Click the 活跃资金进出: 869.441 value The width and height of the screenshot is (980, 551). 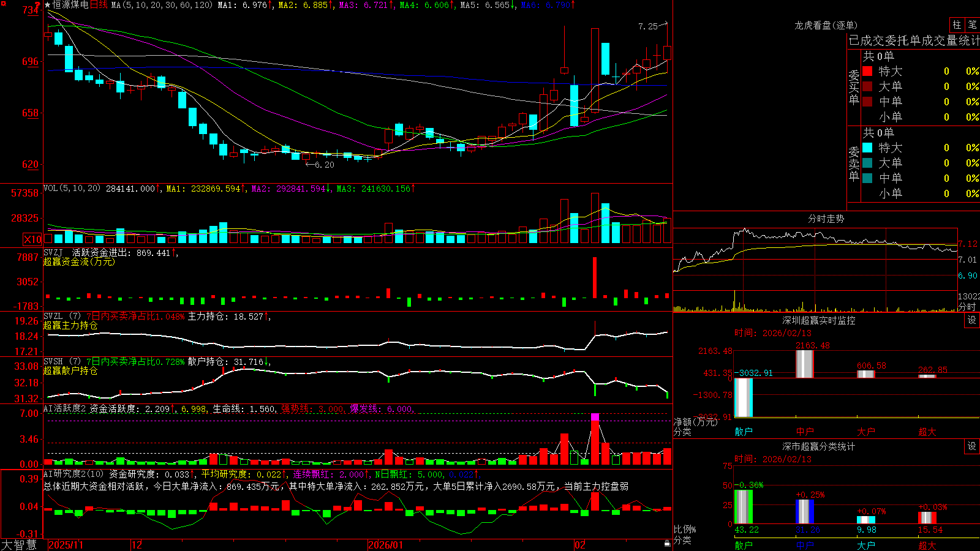click(x=121, y=253)
